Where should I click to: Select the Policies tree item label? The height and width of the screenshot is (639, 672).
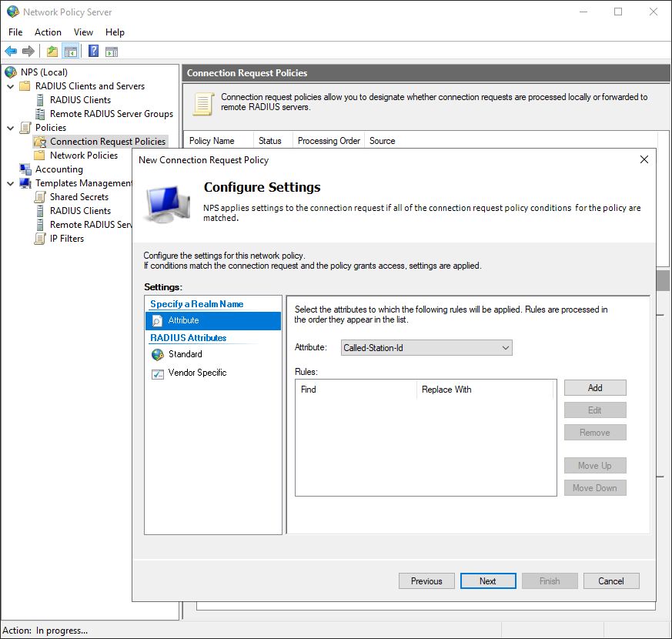click(x=51, y=128)
